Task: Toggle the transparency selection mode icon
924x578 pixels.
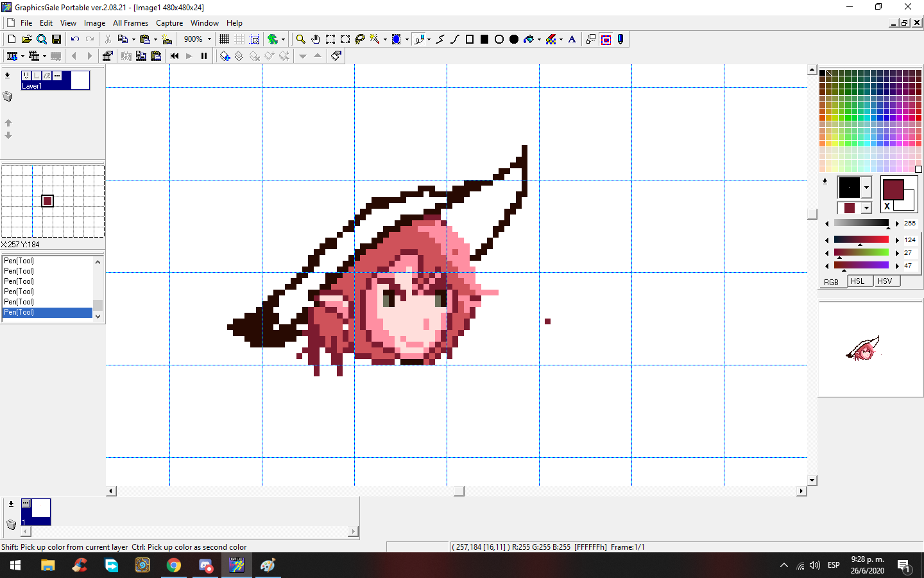Action: [591, 39]
